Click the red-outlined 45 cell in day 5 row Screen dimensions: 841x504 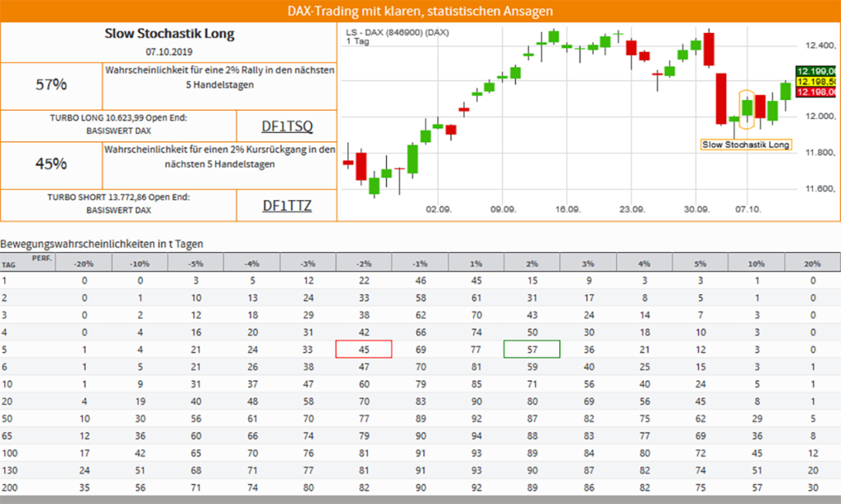(364, 349)
